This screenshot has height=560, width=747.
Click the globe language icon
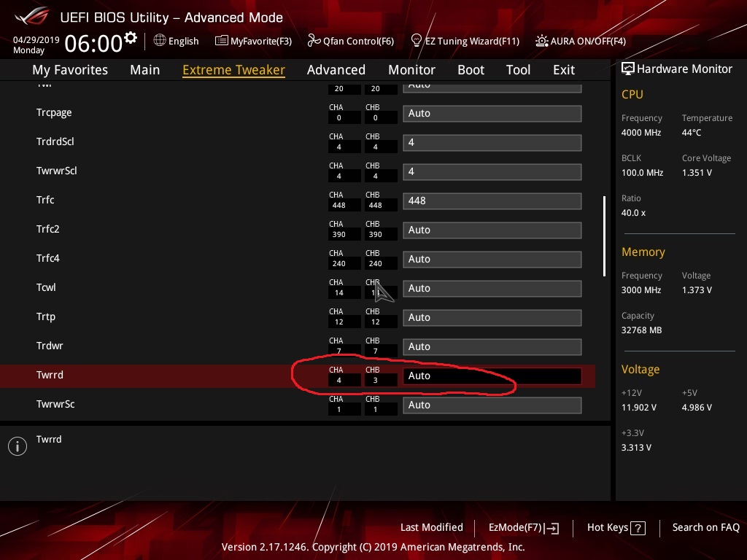[x=160, y=41]
